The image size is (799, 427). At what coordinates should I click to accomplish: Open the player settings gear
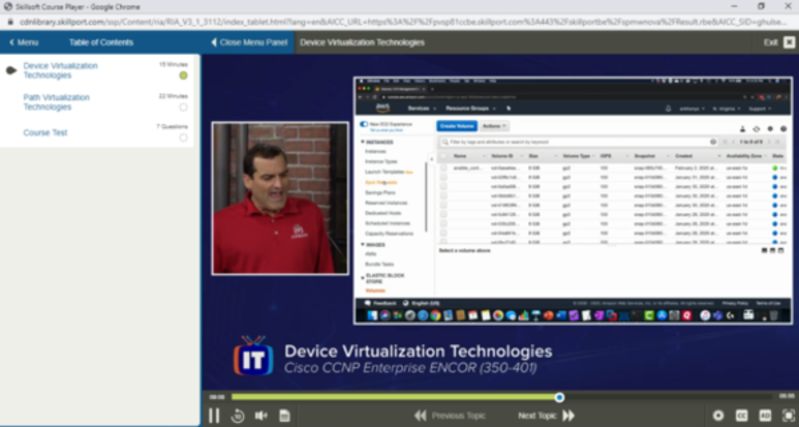[x=718, y=416]
